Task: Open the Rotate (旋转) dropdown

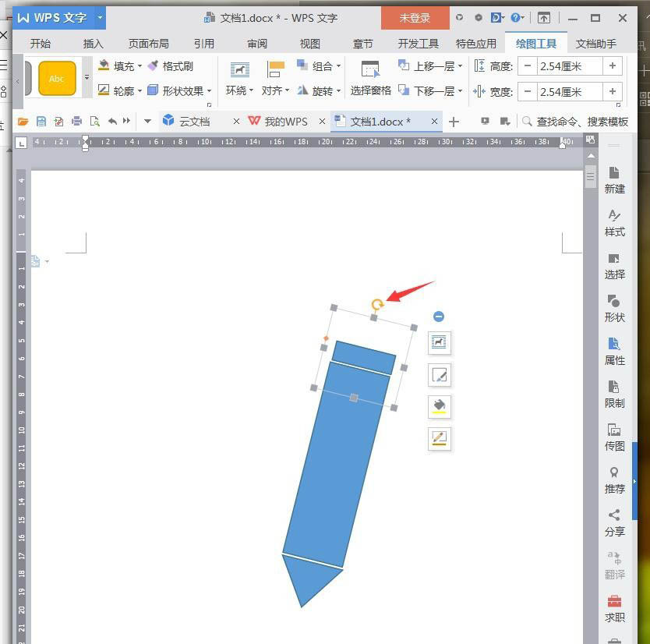Action: point(319,90)
